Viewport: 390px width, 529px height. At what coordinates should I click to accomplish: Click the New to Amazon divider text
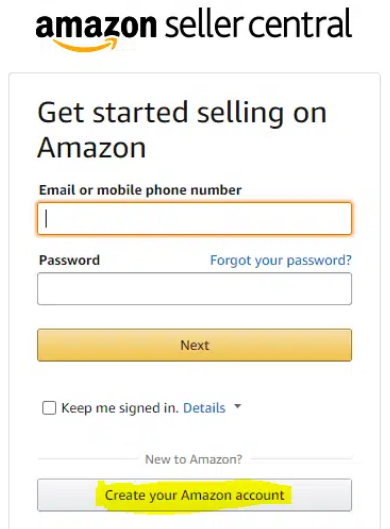[194, 460]
